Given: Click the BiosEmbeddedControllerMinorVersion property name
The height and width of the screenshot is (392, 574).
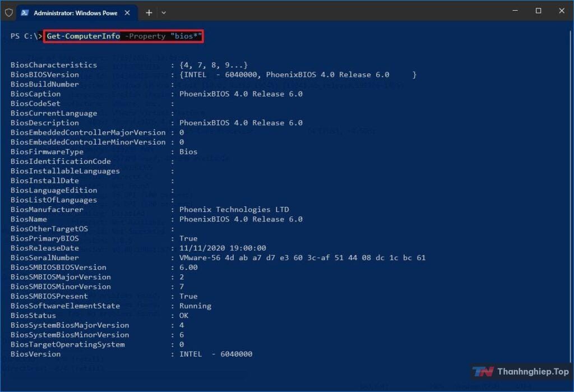Looking at the screenshot, I should click(88, 142).
